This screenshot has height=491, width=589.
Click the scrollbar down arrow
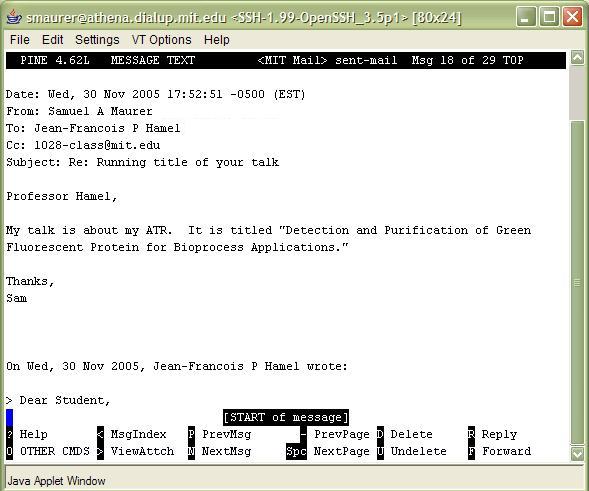pyautogui.click(x=578, y=453)
